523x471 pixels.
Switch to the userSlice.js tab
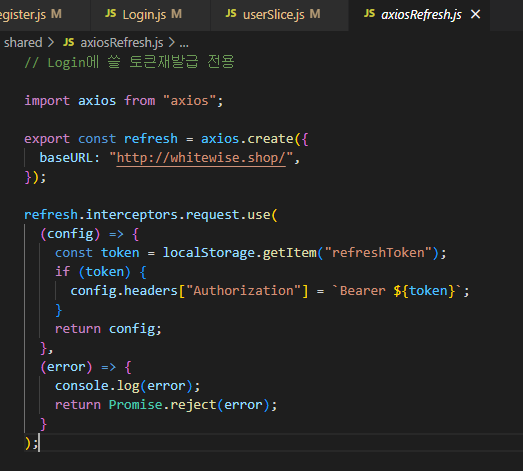(280, 15)
